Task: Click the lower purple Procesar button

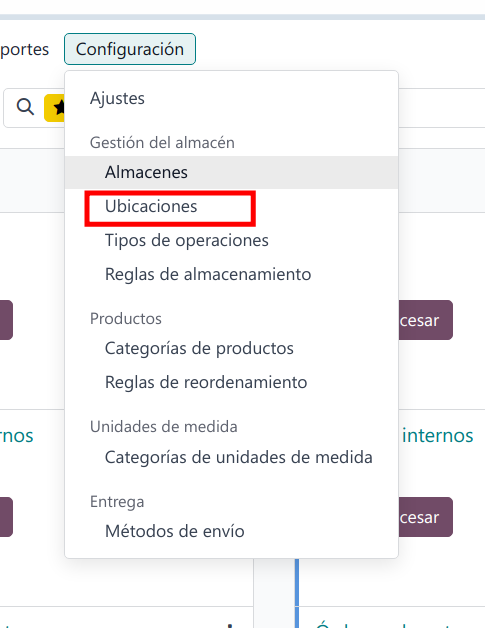Action: (x=425, y=517)
